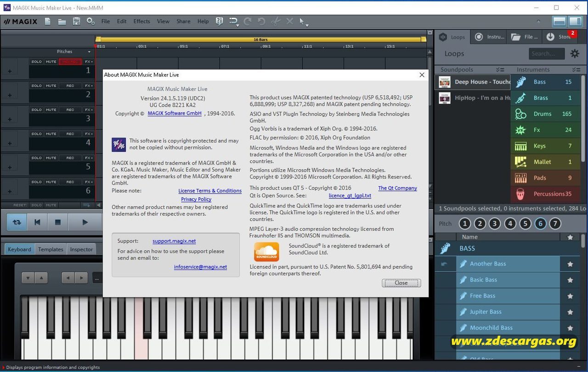Viewport: 588px width, 372px height.
Task: Favorite the Basic Bass loop star
Action: click(x=570, y=280)
